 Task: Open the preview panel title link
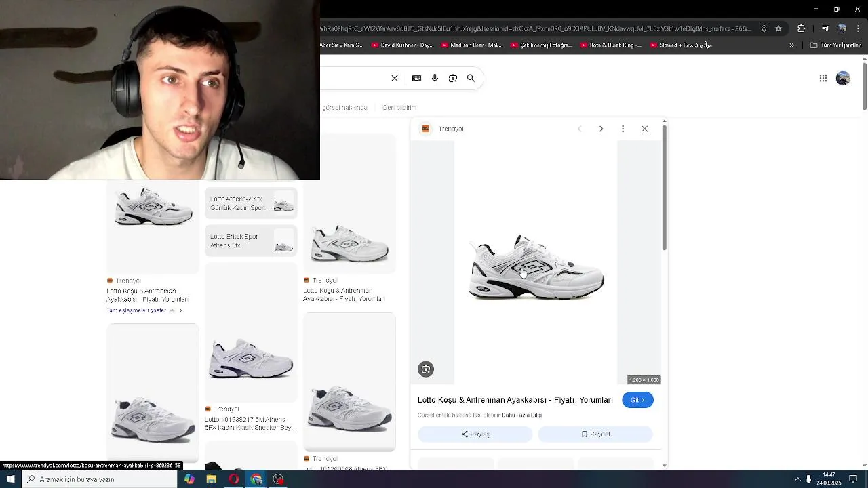[515, 400]
